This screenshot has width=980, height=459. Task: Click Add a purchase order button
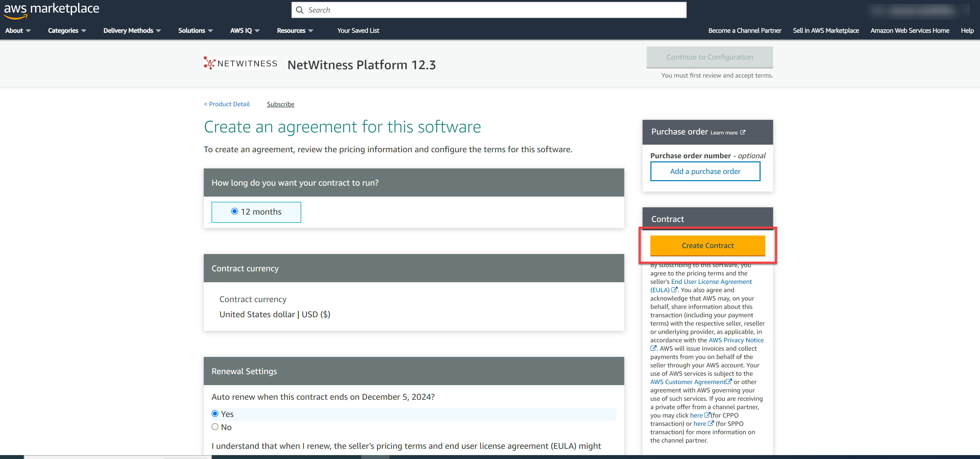(705, 171)
